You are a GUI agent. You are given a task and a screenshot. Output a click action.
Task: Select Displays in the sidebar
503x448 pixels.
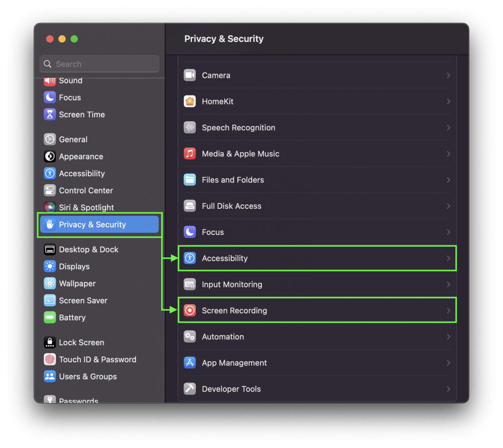(x=99, y=266)
